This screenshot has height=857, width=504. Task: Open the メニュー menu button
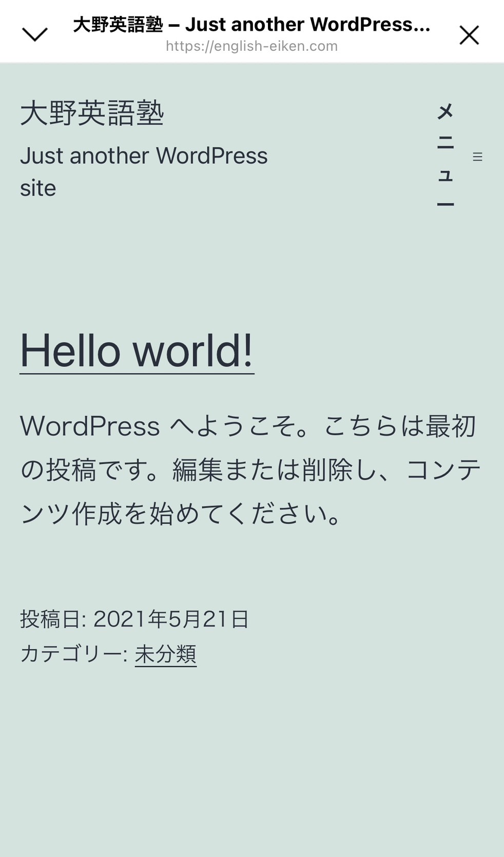(445, 156)
